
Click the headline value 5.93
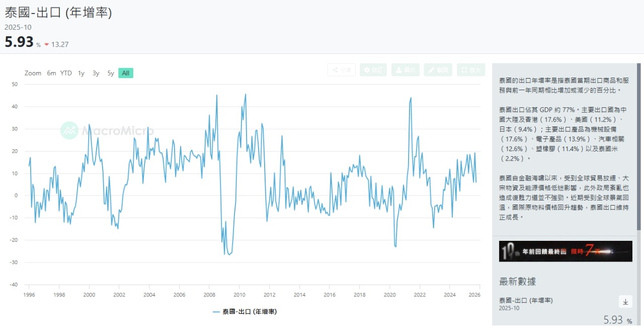point(19,42)
